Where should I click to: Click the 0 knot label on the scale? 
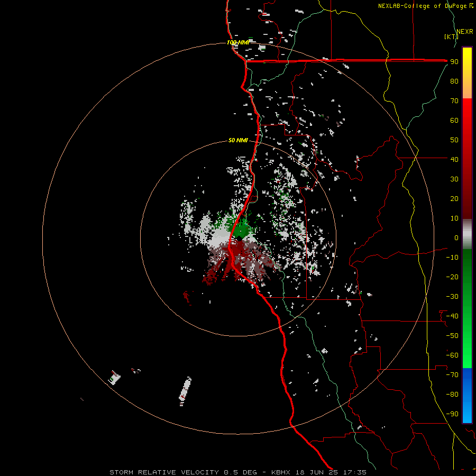pyautogui.click(x=456, y=237)
